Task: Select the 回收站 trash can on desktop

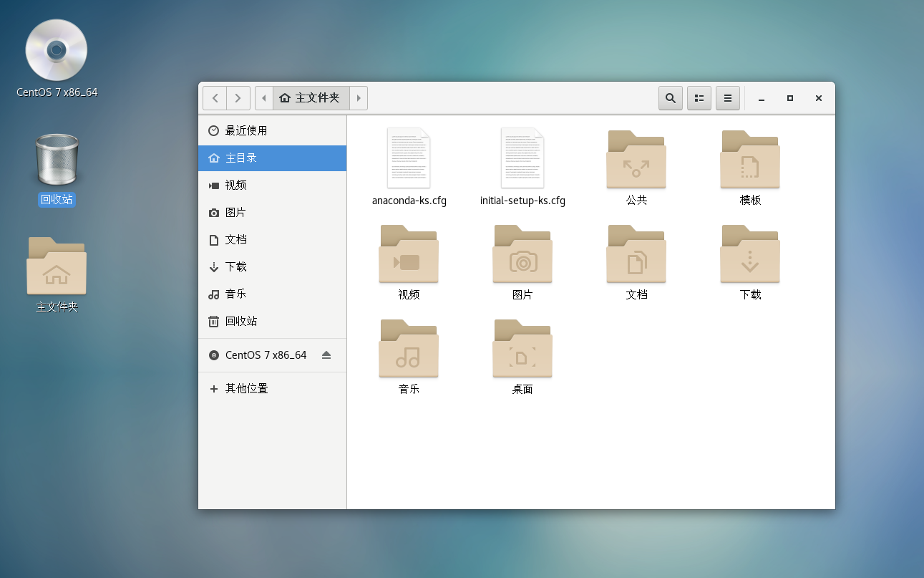Action: click(x=57, y=160)
